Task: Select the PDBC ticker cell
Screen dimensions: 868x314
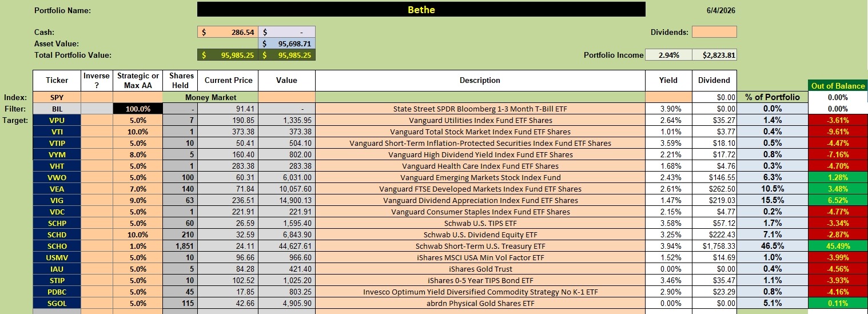Action: tap(57, 292)
